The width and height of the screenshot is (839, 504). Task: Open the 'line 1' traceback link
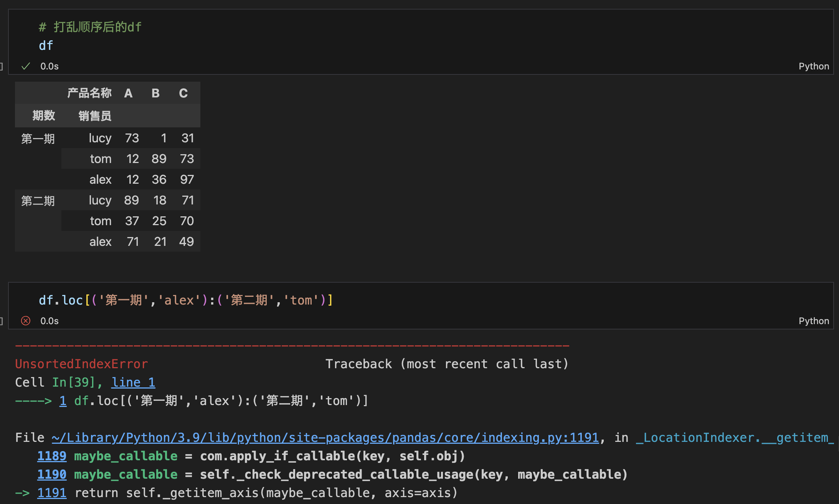click(x=133, y=382)
